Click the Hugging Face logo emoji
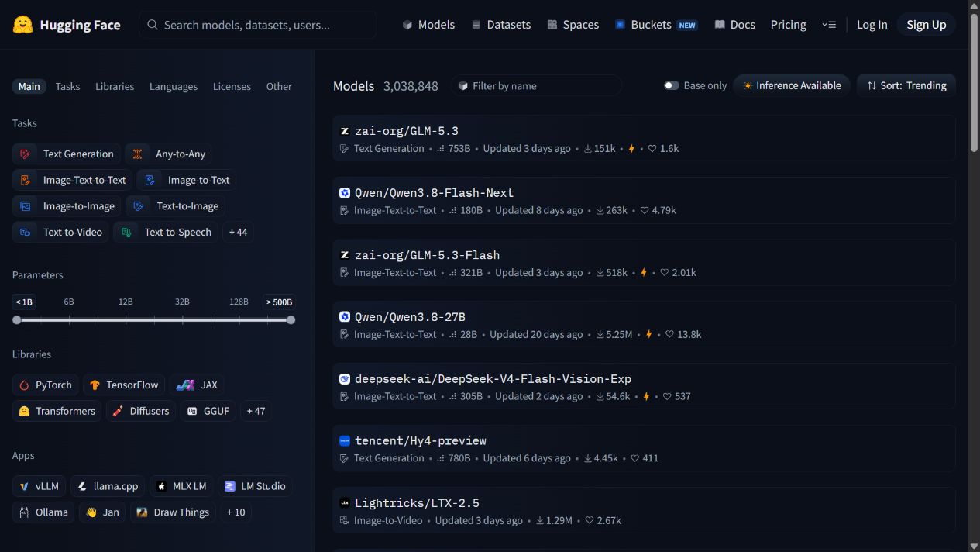The width and height of the screenshot is (980, 552). click(x=23, y=25)
